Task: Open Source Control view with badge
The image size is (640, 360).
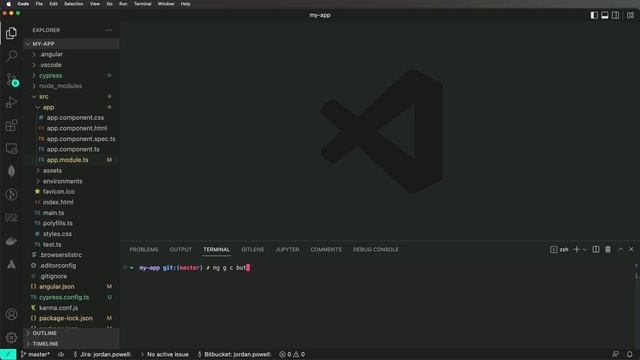Action: (11, 79)
